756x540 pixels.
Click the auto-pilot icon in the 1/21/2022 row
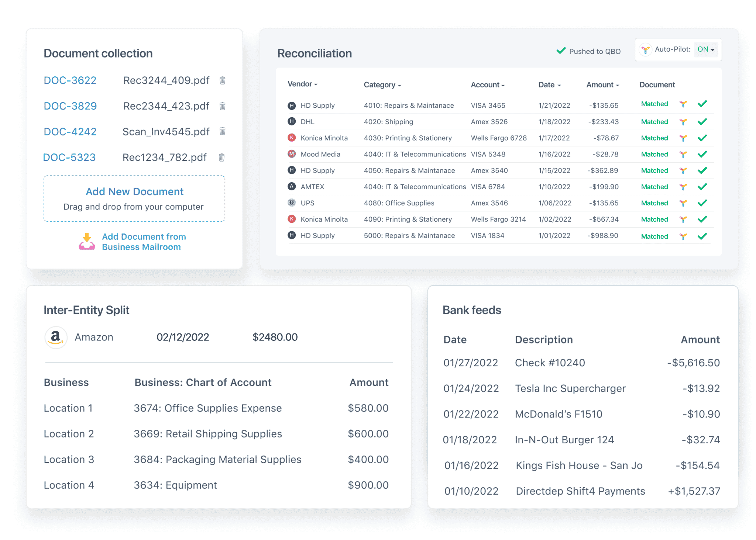[683, 104]
